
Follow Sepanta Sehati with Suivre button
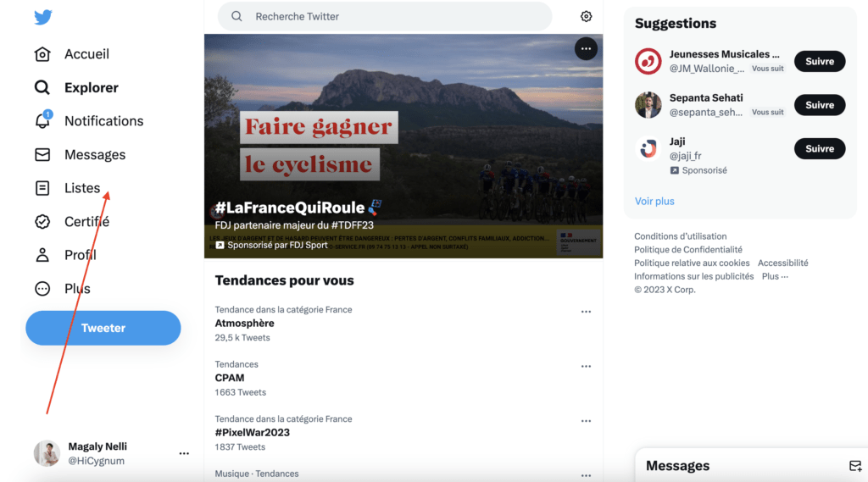click(x=819, y=105)
